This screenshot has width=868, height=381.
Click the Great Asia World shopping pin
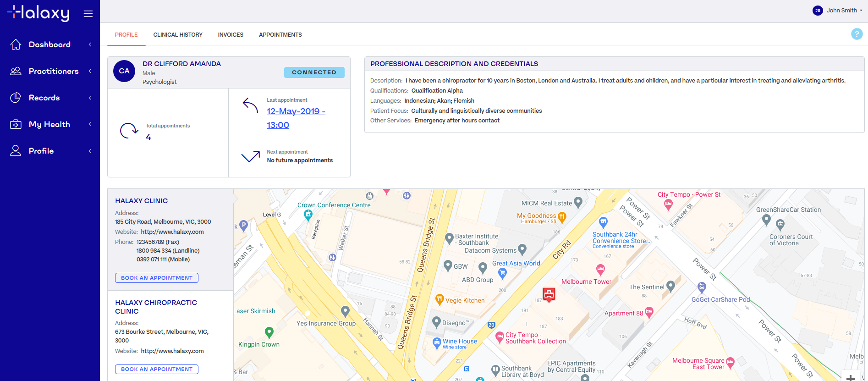[502, 274]
